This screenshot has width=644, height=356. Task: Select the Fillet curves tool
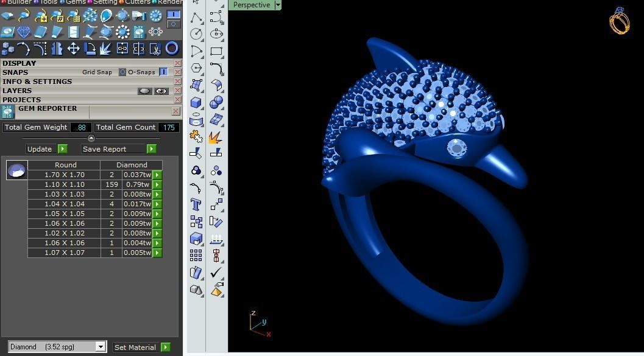click(216, 68)
